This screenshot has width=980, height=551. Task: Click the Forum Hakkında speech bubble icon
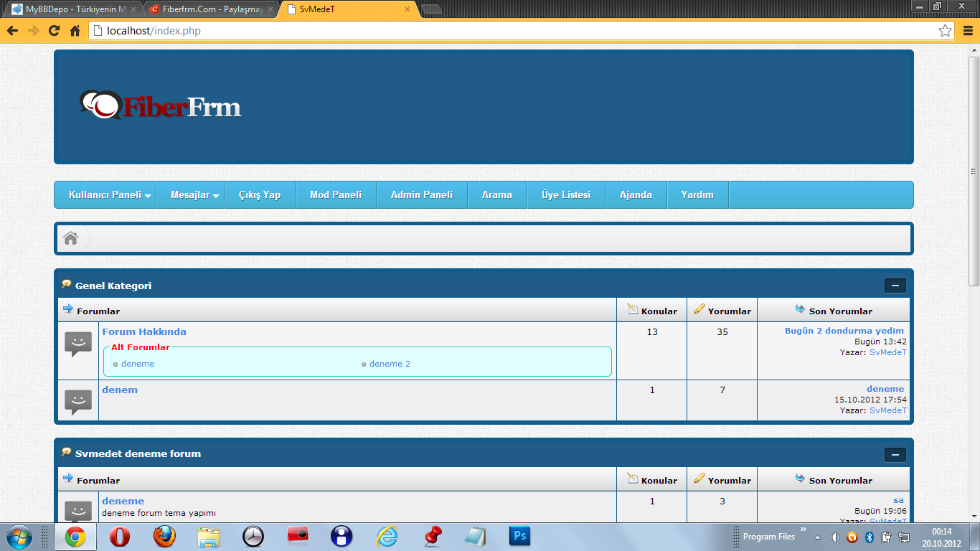coord(78,344)
